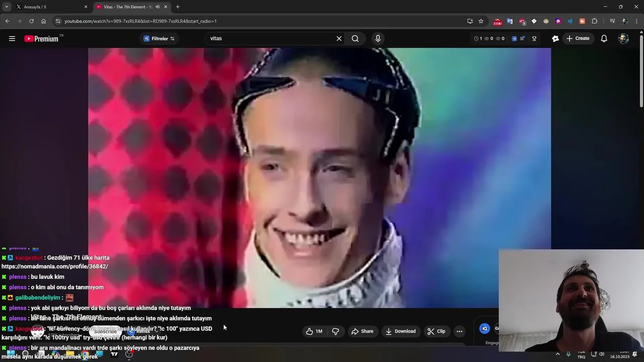Open volume control in system tray

click(601, 354)
